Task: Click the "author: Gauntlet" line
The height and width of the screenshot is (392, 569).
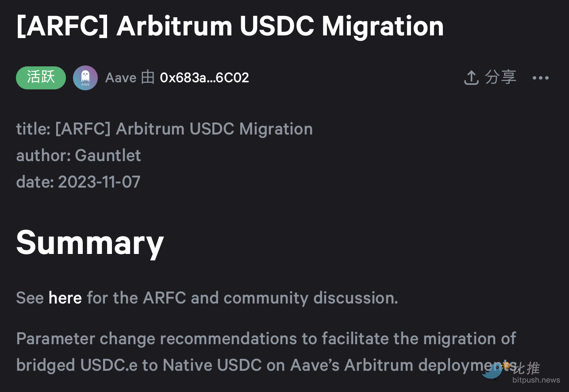Action: [x=78, y=155]
